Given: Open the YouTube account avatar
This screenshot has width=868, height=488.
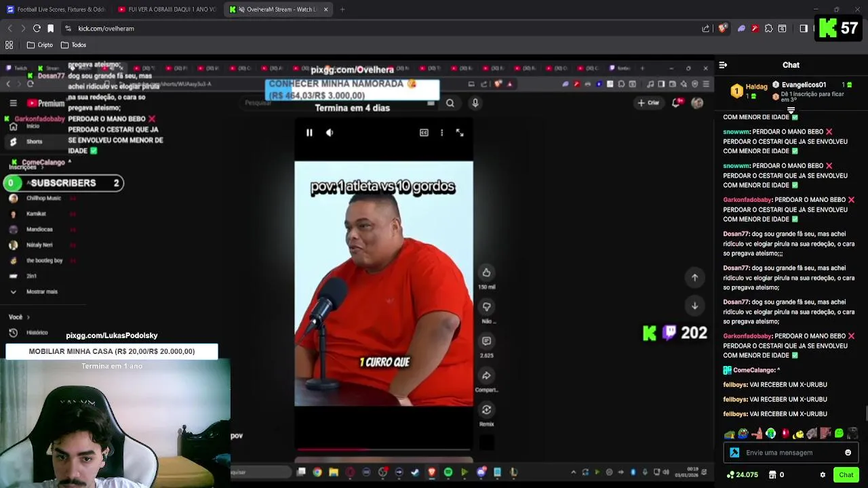Looking at the screenshot, I should (x=697, y=103).
